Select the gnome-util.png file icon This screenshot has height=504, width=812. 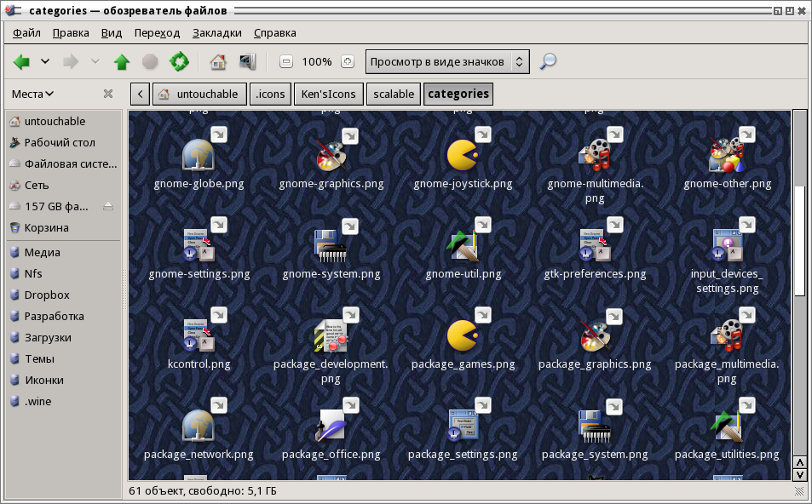pyautogui.click(x=463, y=244)
